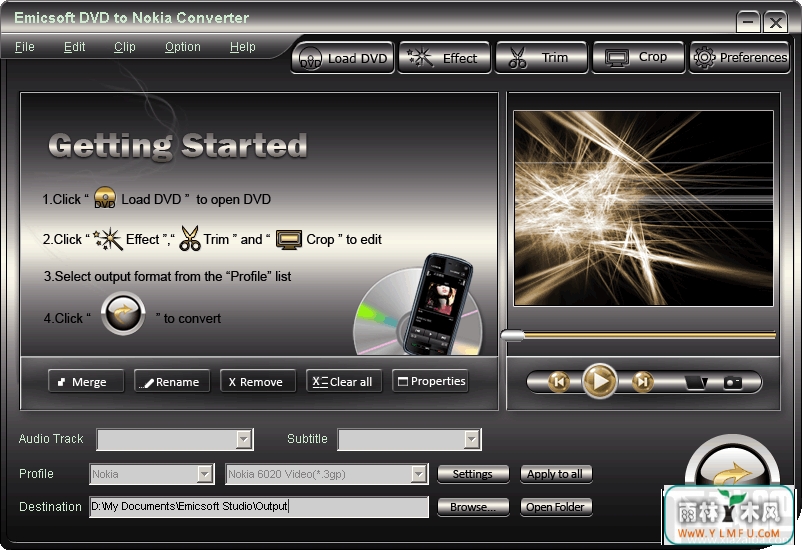
Task: Minimize the converter window
Action: [x=748, y=22]
